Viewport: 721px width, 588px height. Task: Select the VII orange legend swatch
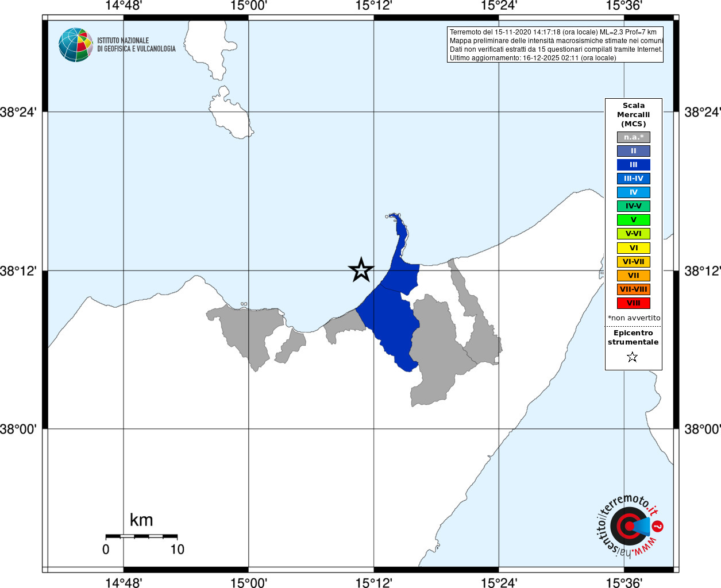tap(634, 276)
